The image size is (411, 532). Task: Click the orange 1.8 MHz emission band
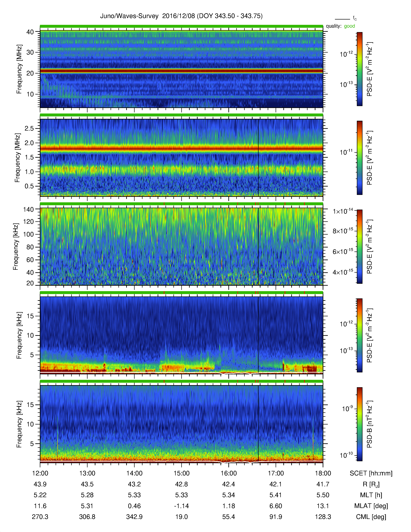tap(181, 148)
